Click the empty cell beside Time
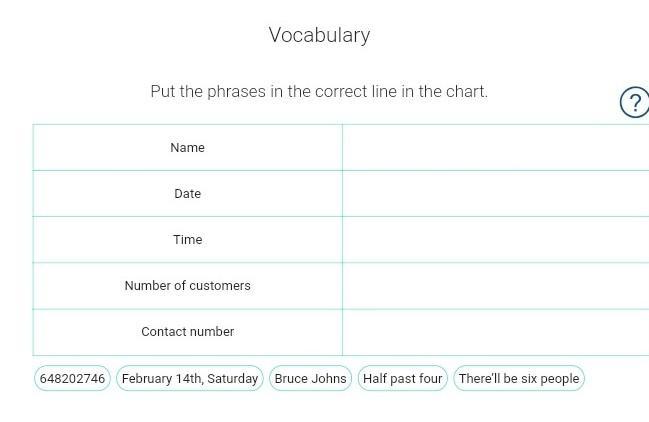Screen dimensions: 649x422 496,239
